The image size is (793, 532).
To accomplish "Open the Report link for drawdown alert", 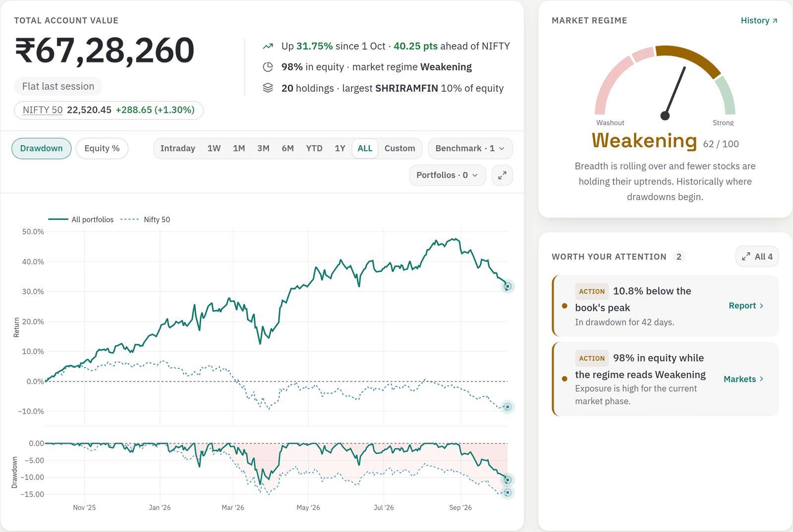I will (746, 306).
